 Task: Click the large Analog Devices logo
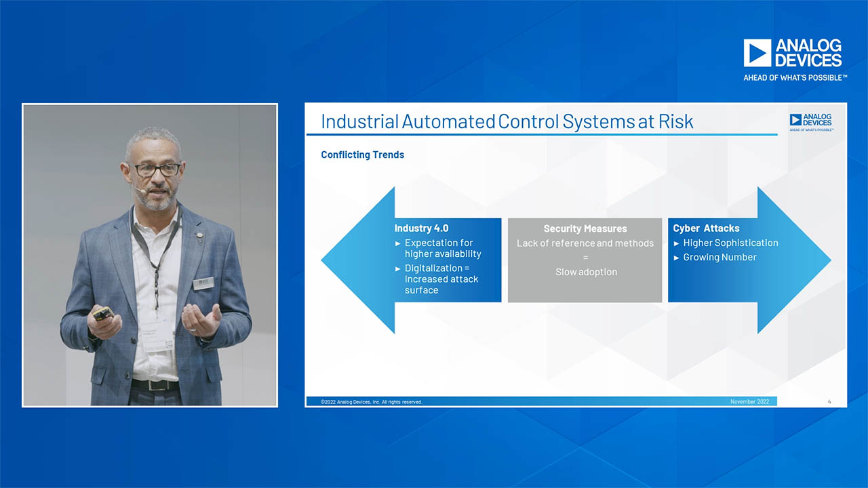pyautogui.click(x=792, y=54)
